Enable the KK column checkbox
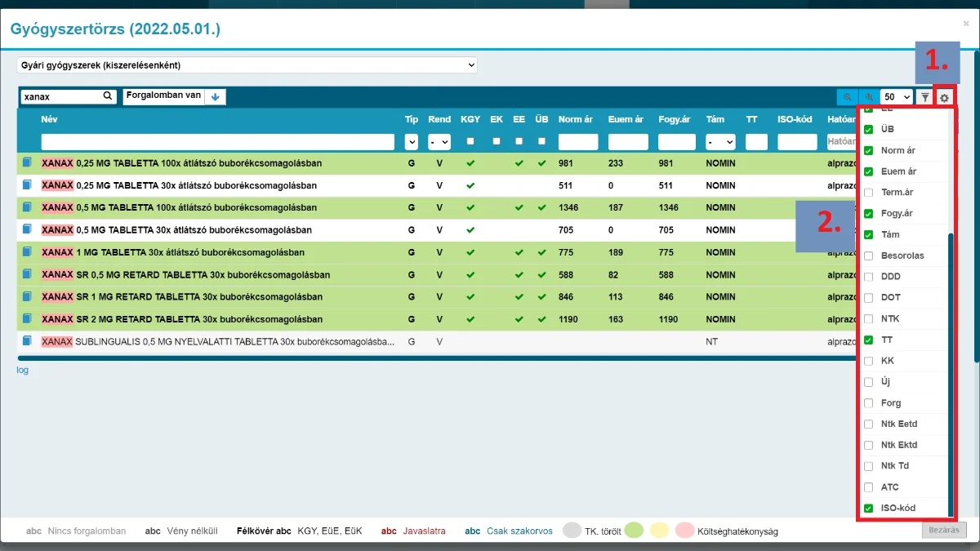This screenshot has height=551, width=980. pyautogui.click(x=869, y=361)
